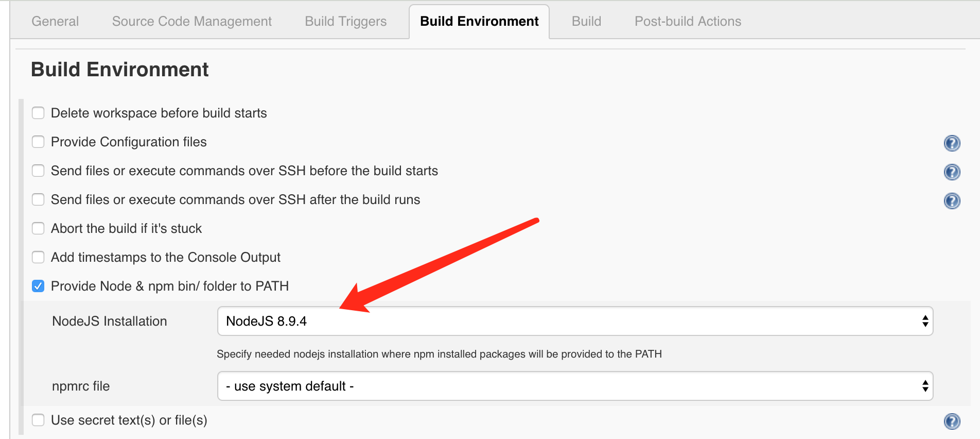Switch to the General tab
Image resolution: width=980 pixels, height=439 pixels.
click(x=55, y=21)
